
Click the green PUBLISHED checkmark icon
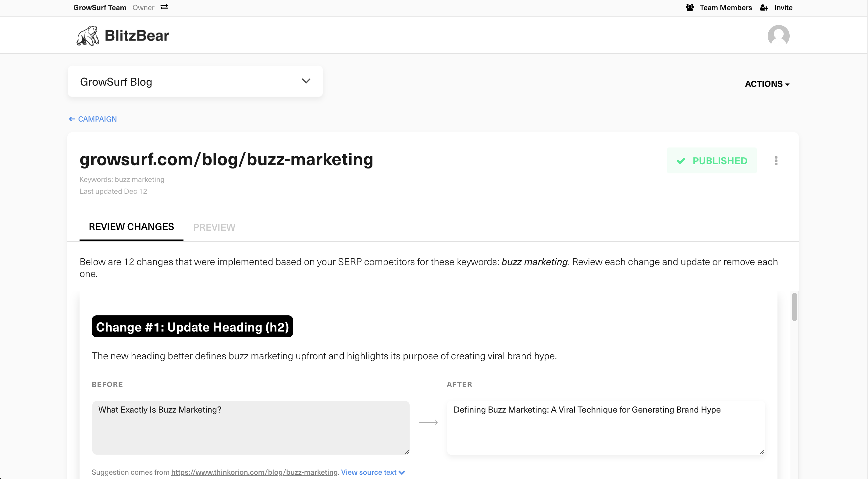click(681, 161)
